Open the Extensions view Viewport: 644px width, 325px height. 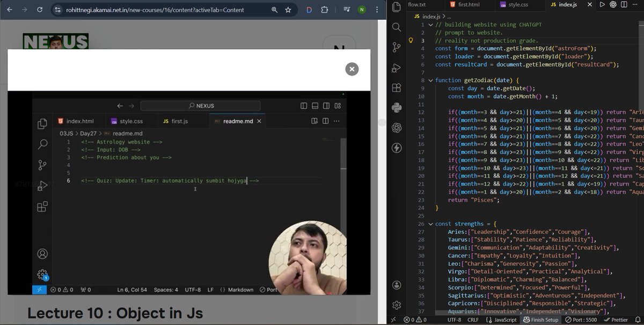(396, 87)
